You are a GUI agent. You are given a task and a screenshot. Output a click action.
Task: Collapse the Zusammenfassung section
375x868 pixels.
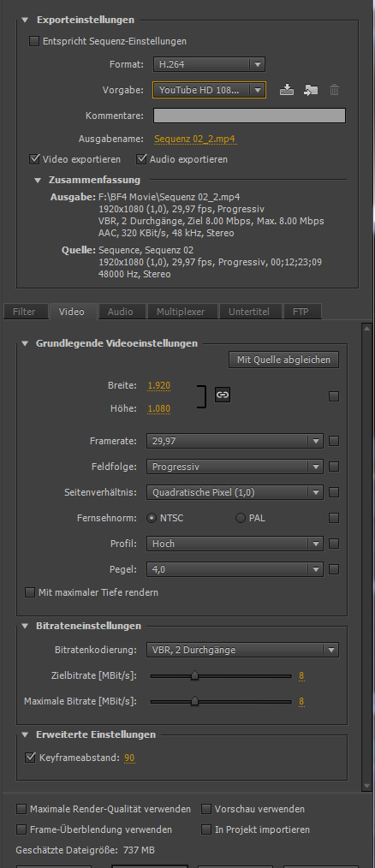[38, 180]
